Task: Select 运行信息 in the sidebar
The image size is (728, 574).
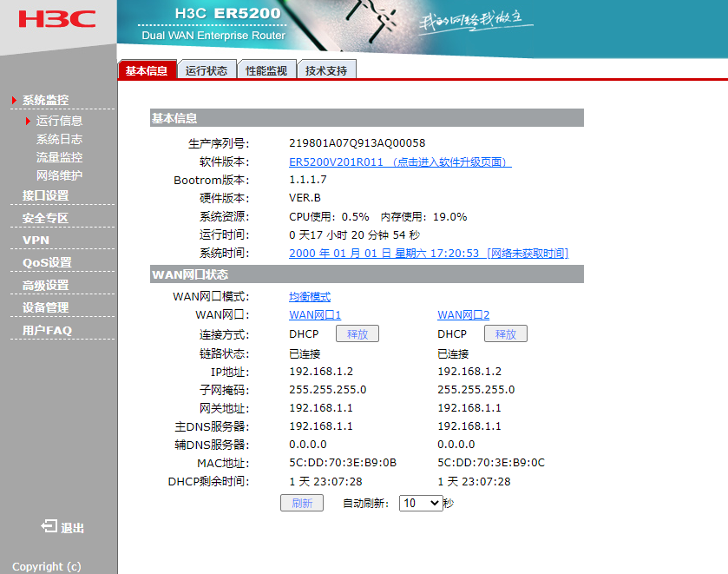Action: (59, 121)
